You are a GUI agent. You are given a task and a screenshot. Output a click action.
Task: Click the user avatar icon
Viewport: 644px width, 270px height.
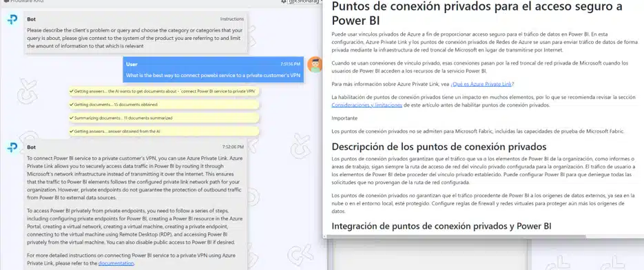314,65
